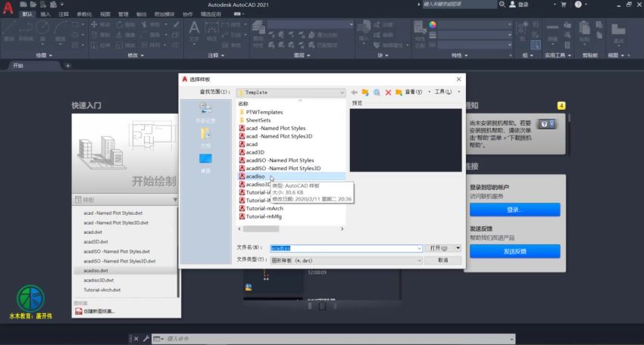Click the Paste icon in Clipboard panel
This screenshot has width=644, height=345.
coord(584,31)
